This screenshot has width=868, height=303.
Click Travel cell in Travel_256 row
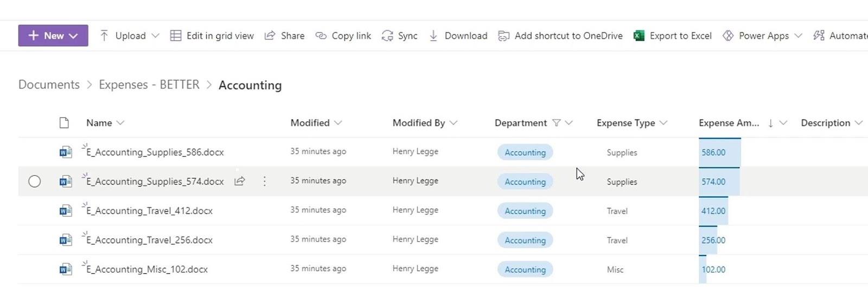tap(617, 241)
